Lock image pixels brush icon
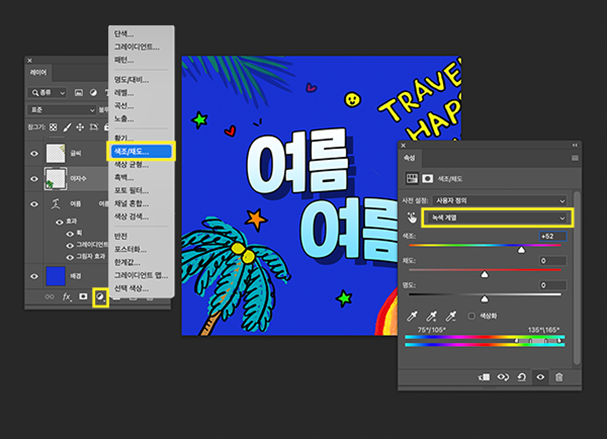This screenshot has height=439, width=607. pyautogui.click(x=67, y=127)
